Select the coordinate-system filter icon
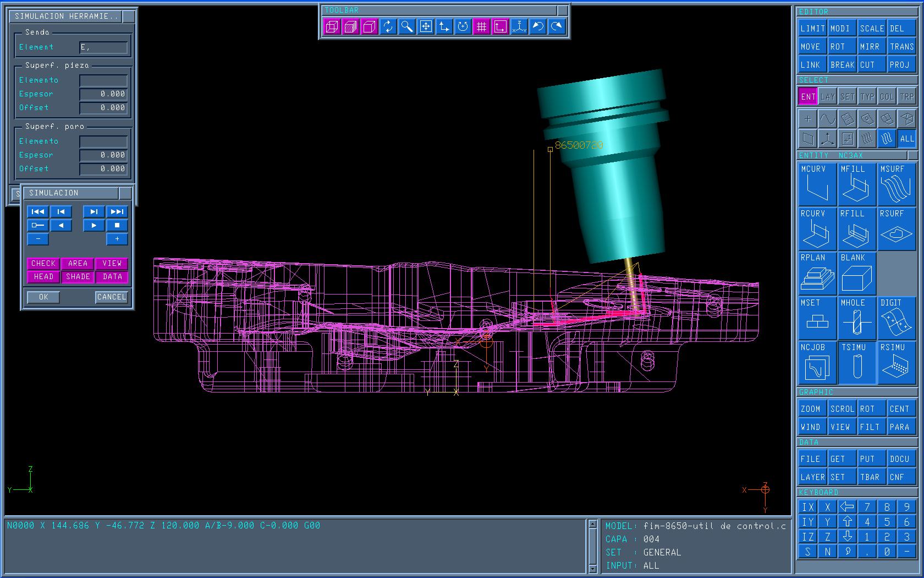924x578 pixels. [828, 139]
